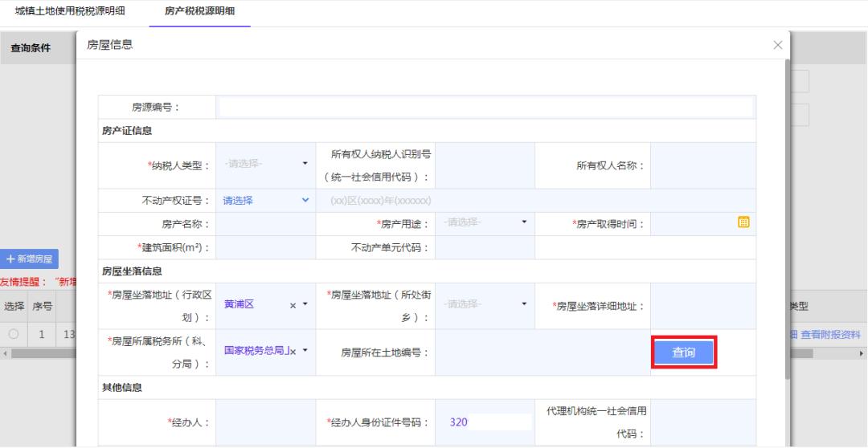This screenshot has width=868, height=448.
Task: Click the 查询 button
Action: (682, 352)
